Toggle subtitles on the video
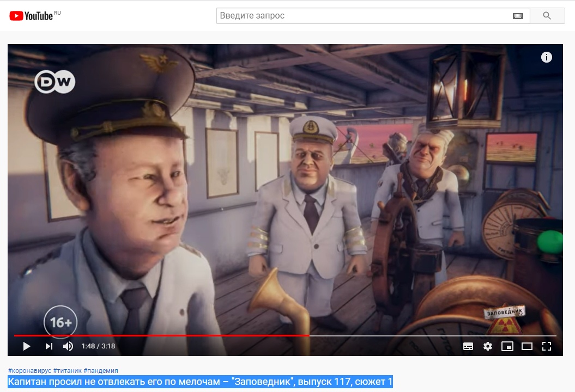 (468, 346)
